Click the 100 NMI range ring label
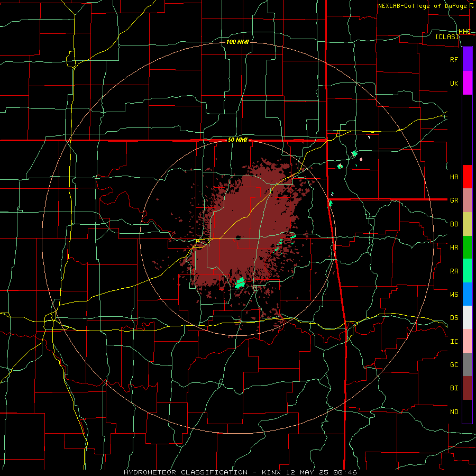 [x=237, y=42]
